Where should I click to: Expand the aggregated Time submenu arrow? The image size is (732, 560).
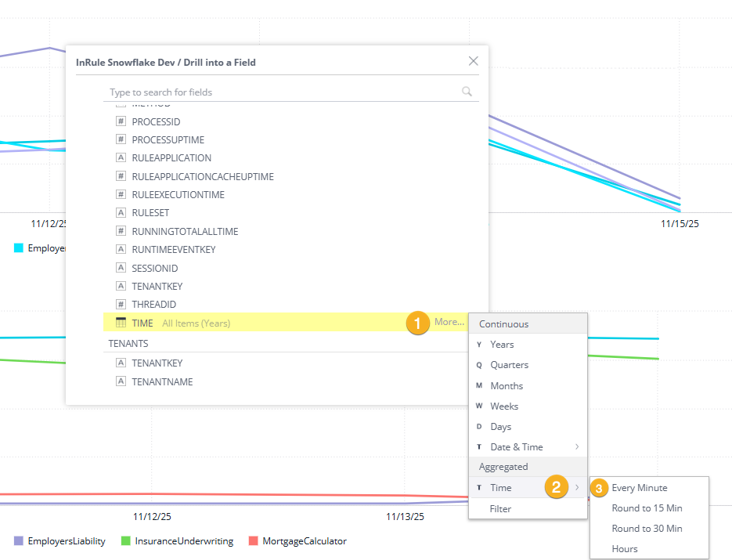pos(577,487)
